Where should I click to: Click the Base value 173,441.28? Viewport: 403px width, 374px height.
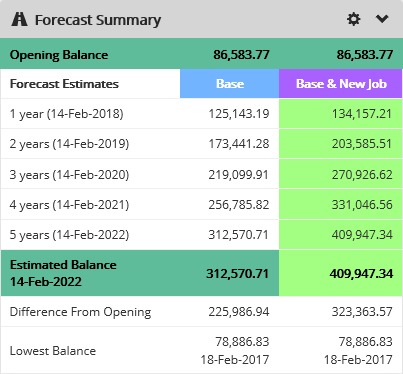(x=239, y=144)
